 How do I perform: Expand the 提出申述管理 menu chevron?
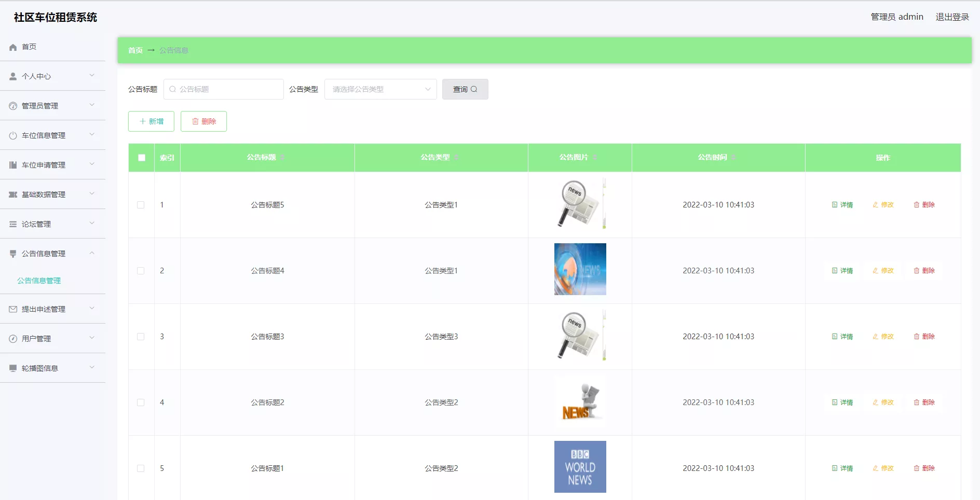(92, 309)
